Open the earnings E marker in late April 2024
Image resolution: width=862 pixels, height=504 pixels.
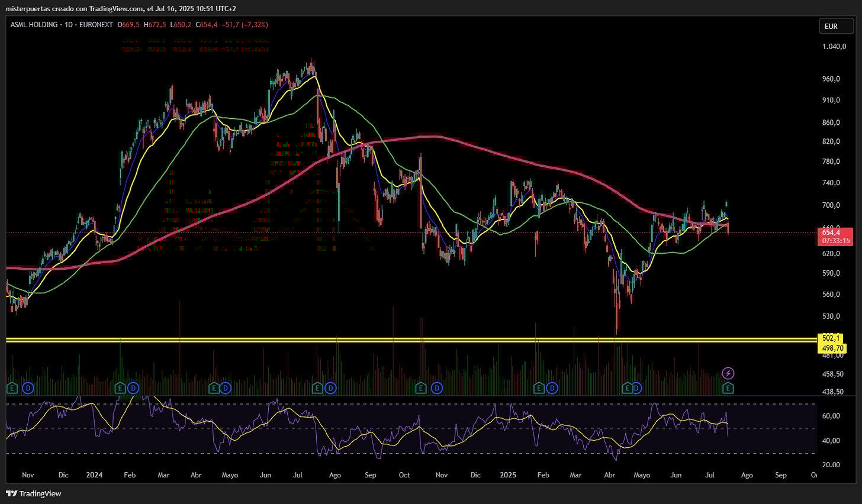(x=214, y=388)
